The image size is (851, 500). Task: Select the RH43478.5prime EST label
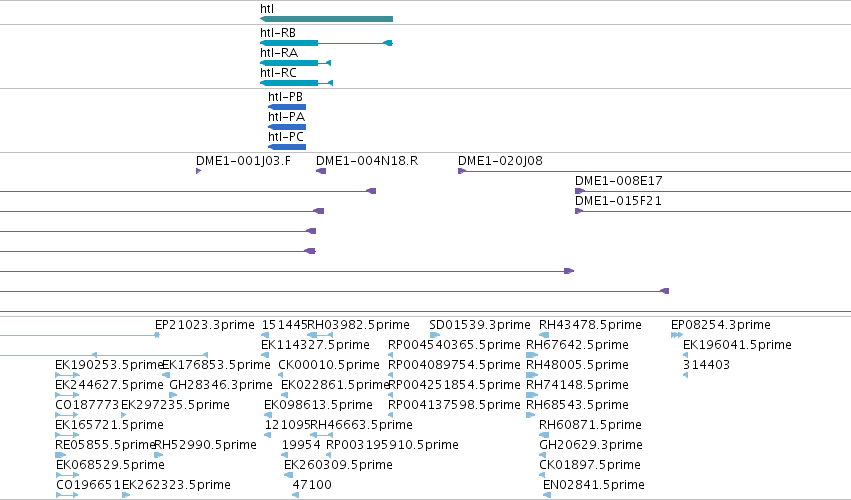coord(590,325)
